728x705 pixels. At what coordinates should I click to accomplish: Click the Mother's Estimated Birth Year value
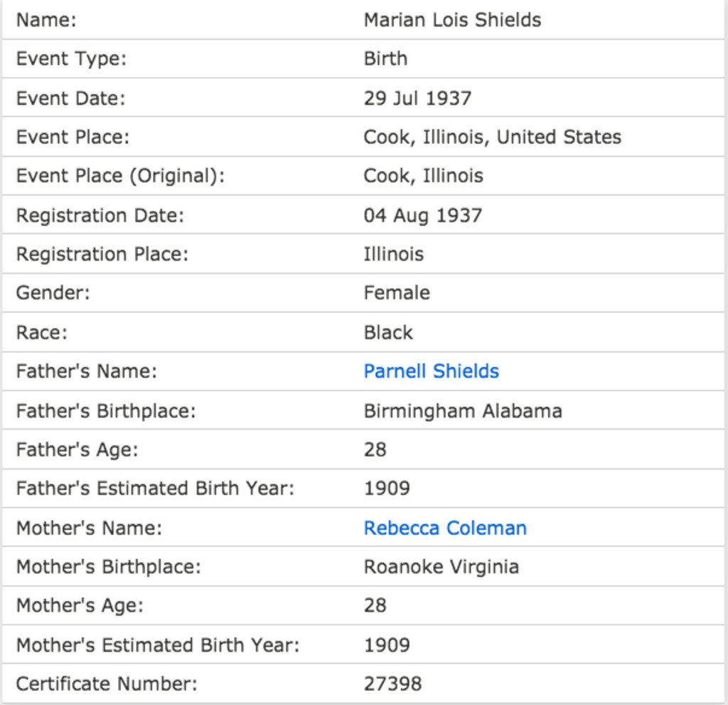[x=387, y=645]
